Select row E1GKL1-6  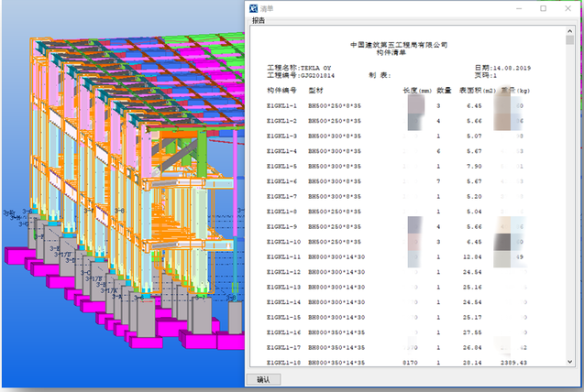(x=397, y=181)
